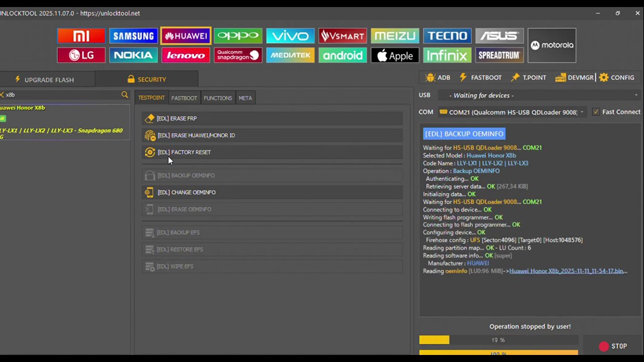Open the T.POINT toolbar option
This screenshot has height=362, width=644.
[528, 77]
